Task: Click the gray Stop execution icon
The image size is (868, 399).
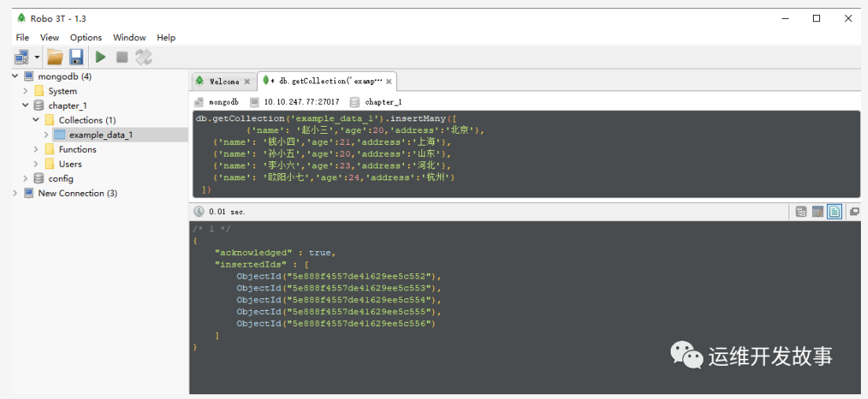Action: [x=122, y=57]
